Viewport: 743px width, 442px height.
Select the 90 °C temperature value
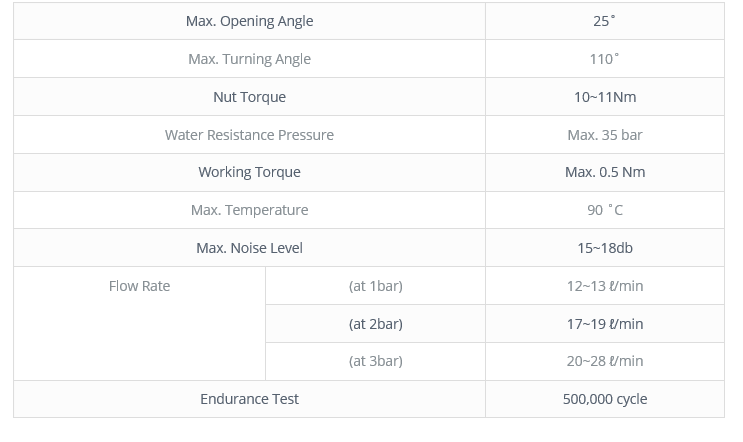pyautogui.click(x=605, y=210)
